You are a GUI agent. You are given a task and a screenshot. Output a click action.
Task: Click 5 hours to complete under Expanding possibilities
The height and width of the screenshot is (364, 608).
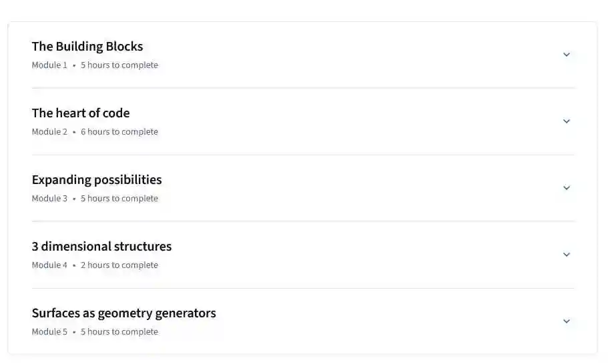(x=119, y=199)
